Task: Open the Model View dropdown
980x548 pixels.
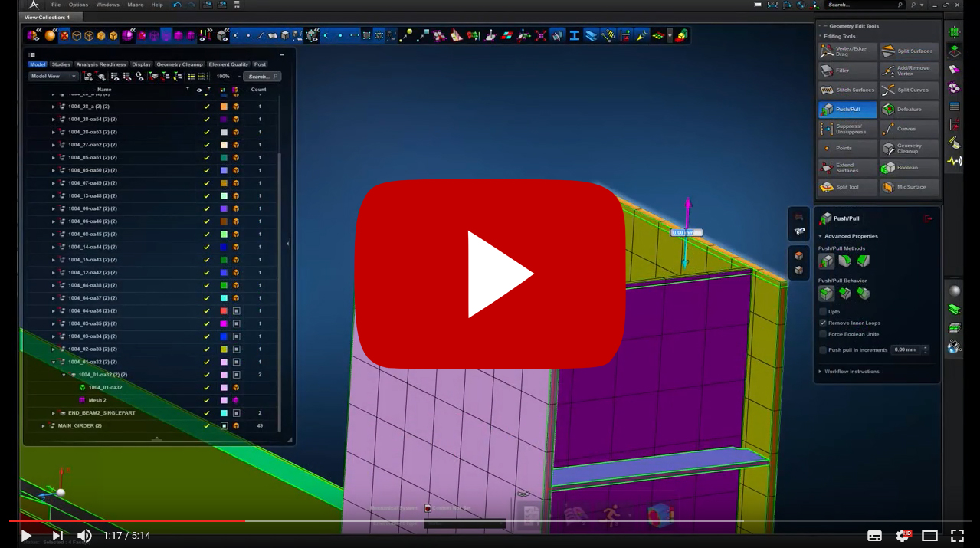Action: click(53, 77)
